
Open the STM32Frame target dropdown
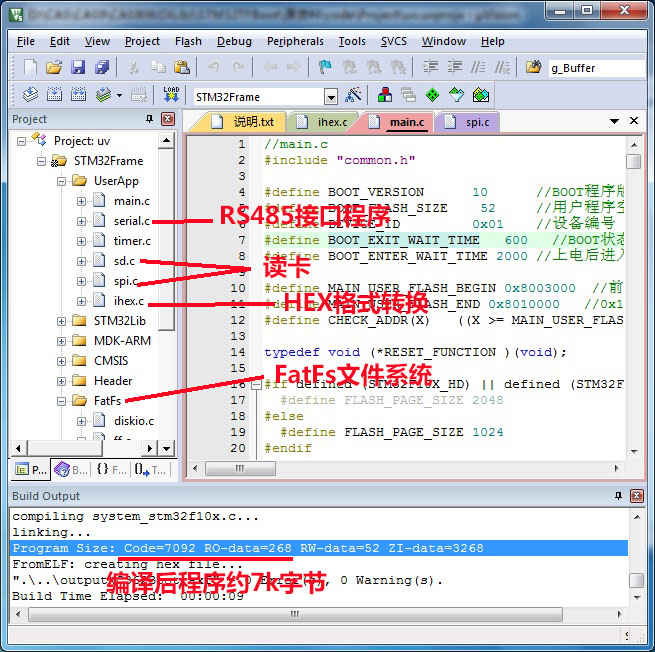[330, 97]
